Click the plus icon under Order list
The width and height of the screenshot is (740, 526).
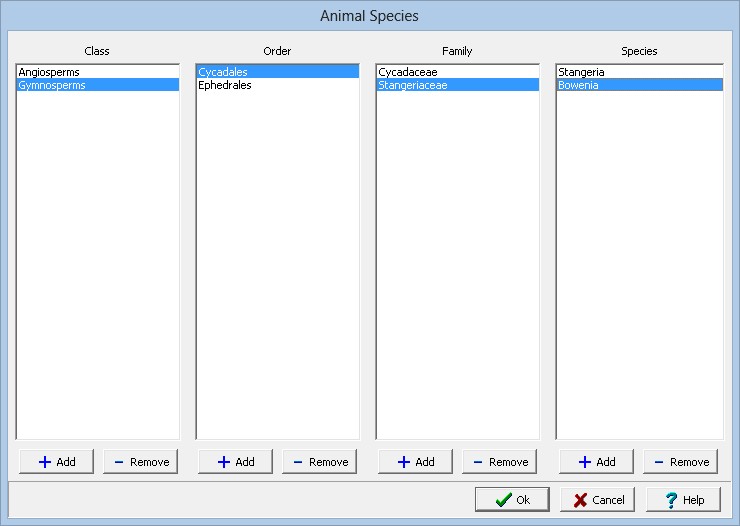click(x=223, y=462)
